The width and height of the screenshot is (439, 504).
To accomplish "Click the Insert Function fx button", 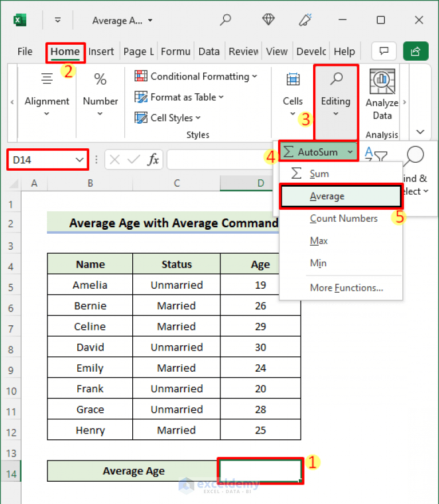I will coord(153,159).
